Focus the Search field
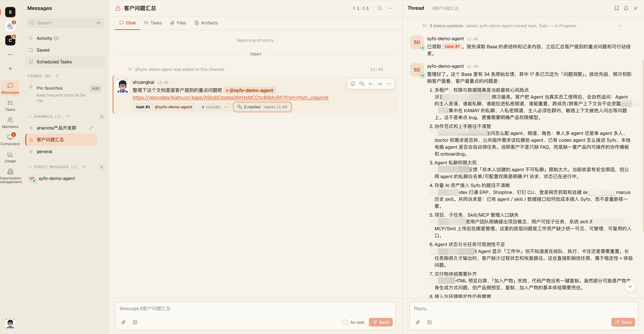 coord(65,23)
